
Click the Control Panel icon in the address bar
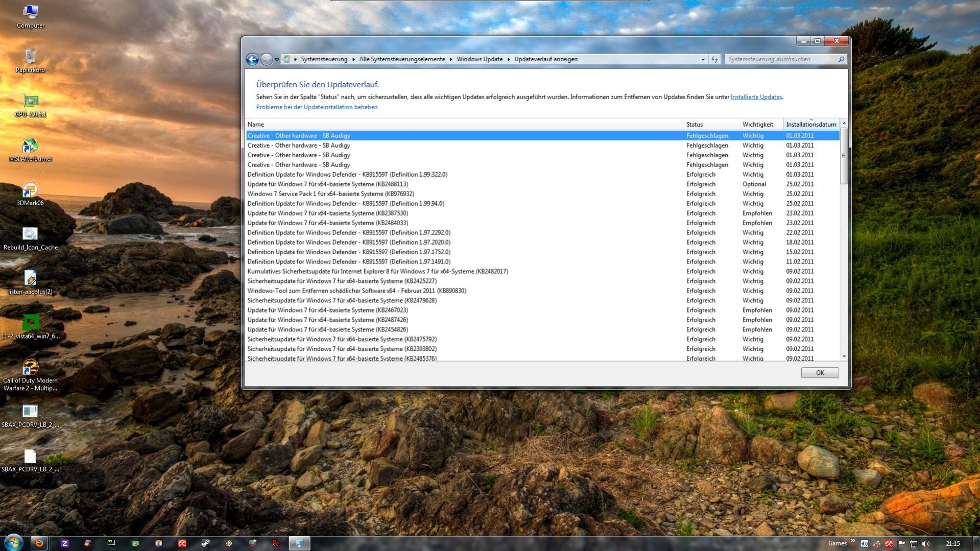(x=286, y=59)
